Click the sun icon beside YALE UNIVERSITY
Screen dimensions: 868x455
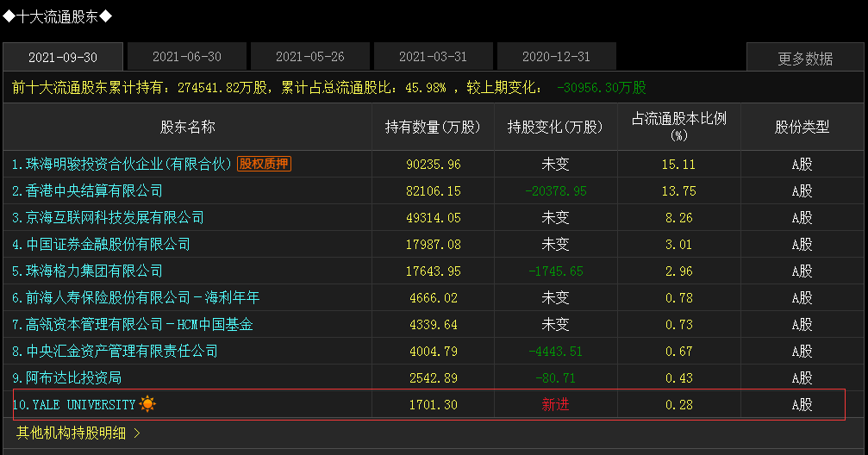click(147, 404)
